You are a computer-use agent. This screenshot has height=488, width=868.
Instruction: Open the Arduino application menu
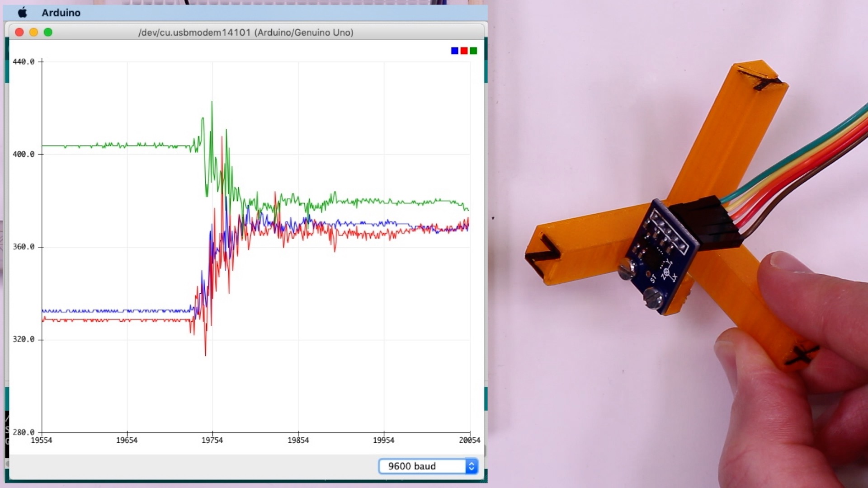[61, 13]
